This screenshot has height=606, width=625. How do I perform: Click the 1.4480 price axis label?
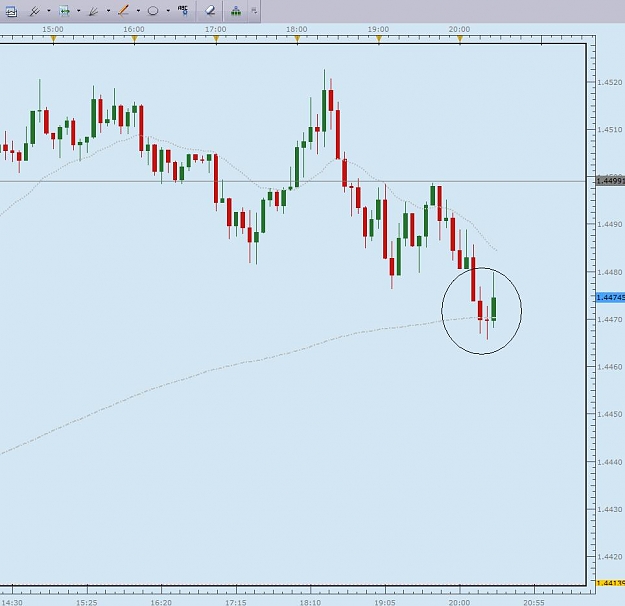[610, 272]
